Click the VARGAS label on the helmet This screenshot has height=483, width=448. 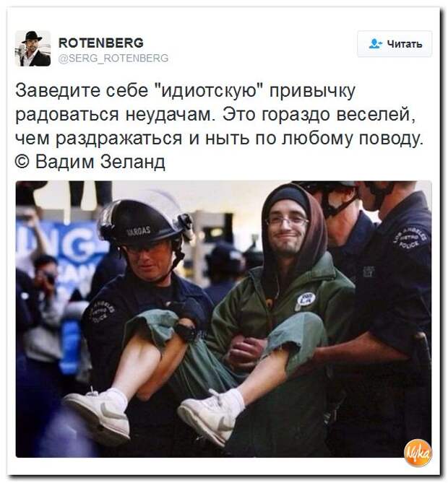pos(139,230)
